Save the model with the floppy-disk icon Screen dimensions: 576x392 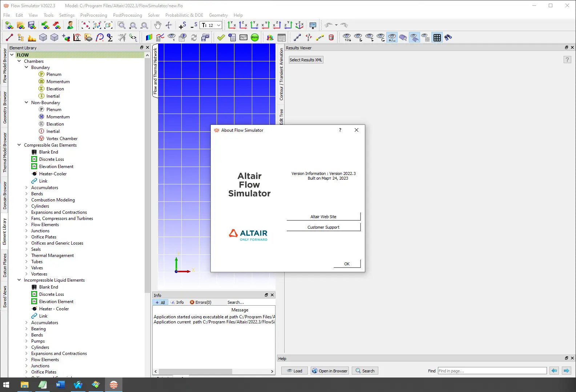(x=32, y=25)
